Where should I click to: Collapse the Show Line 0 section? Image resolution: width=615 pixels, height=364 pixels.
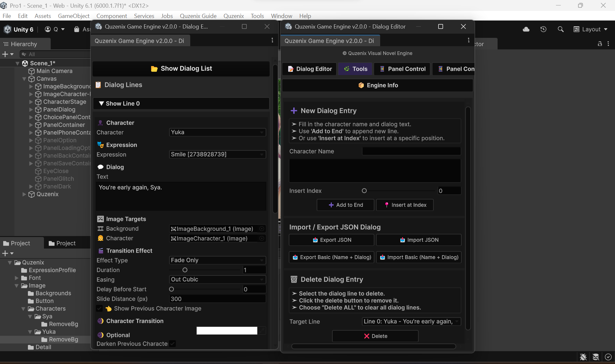tap(102, 103)
